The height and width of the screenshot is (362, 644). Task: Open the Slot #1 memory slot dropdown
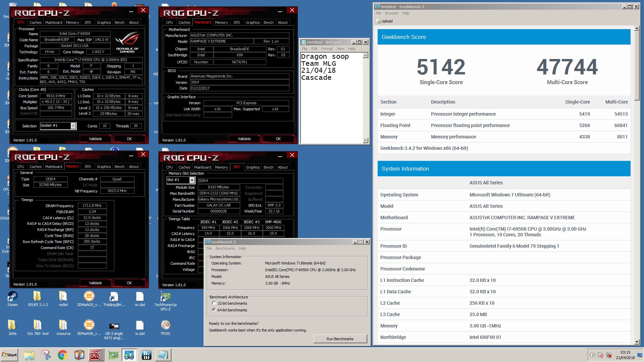point(192,180)
